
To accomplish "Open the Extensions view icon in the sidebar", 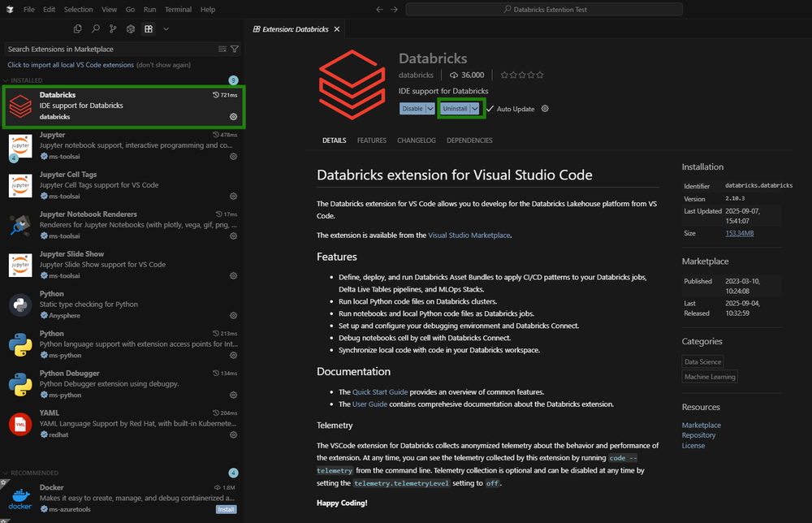I will [148, 28].
